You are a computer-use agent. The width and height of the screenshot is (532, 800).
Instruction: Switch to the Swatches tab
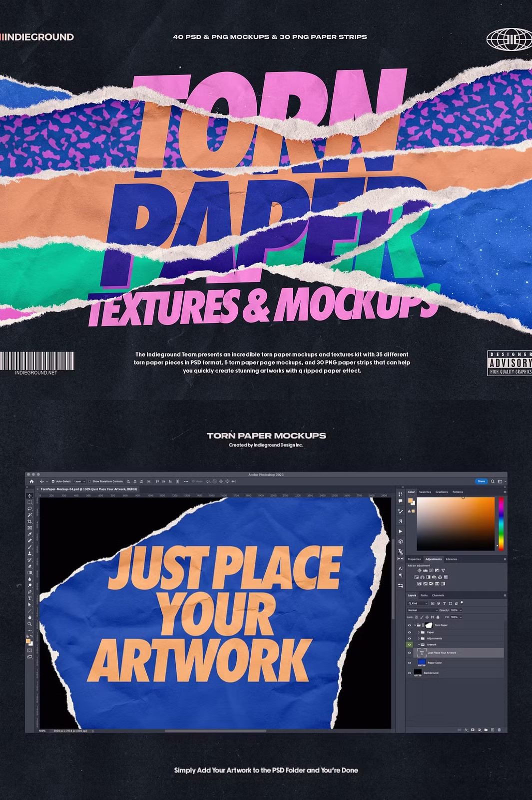click(425, 492)
